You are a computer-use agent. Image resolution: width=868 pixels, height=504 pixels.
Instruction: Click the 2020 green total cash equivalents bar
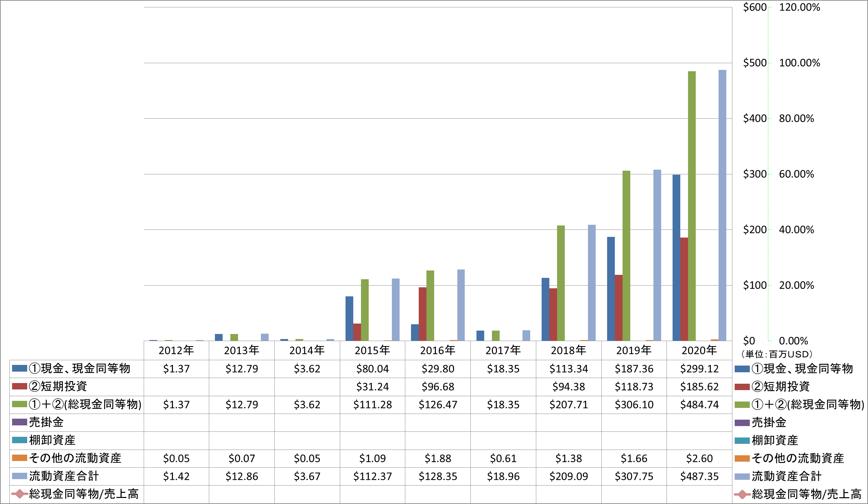point(692,206)
